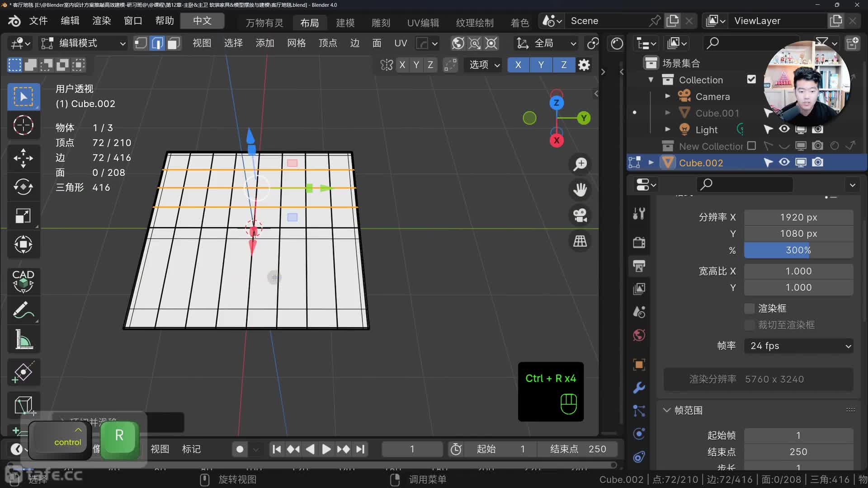Click the 300% resolution scale slider
This screenshot has width=868, height=488.
click(798, 250)
